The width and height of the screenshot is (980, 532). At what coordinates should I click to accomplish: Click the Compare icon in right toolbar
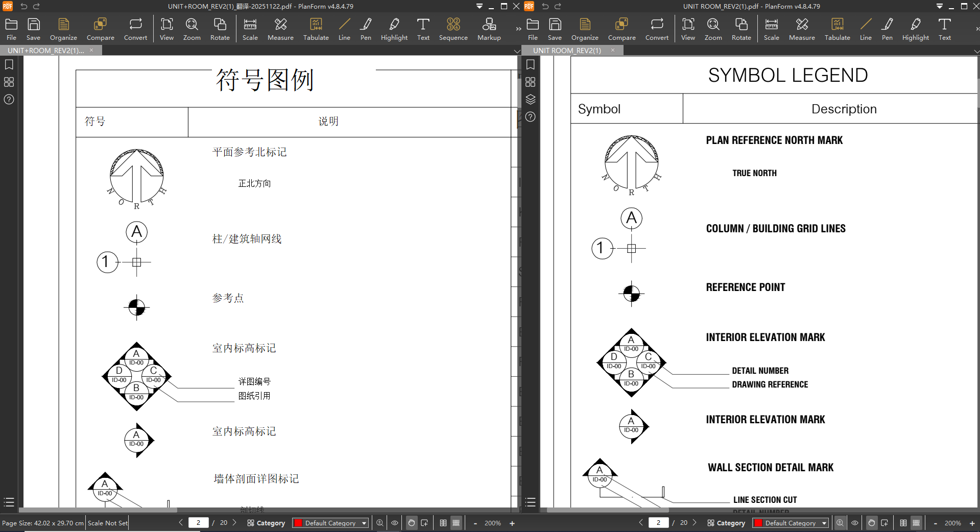click(622, 29)
